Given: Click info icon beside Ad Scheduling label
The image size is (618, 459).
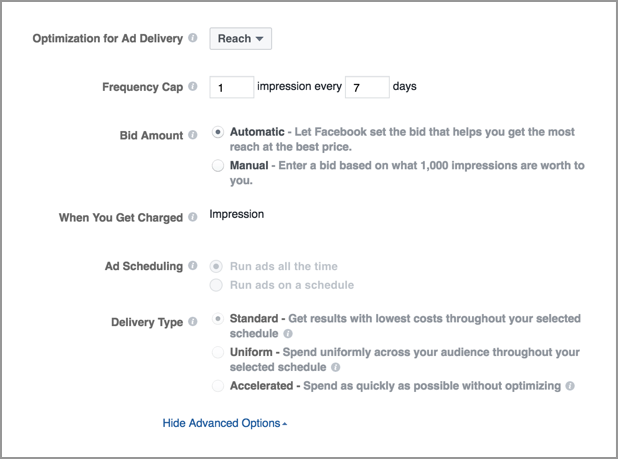Looking at the screenshot, I should (193, 267).
